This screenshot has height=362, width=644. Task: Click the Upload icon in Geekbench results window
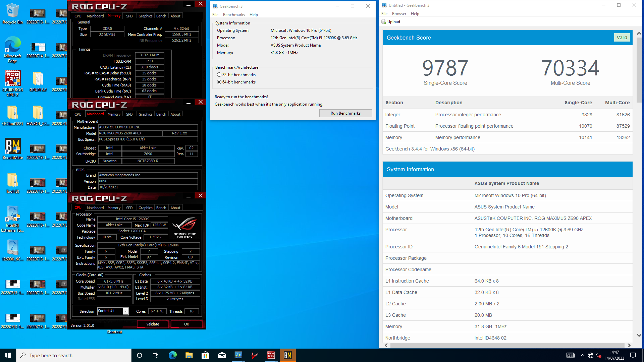384,22
